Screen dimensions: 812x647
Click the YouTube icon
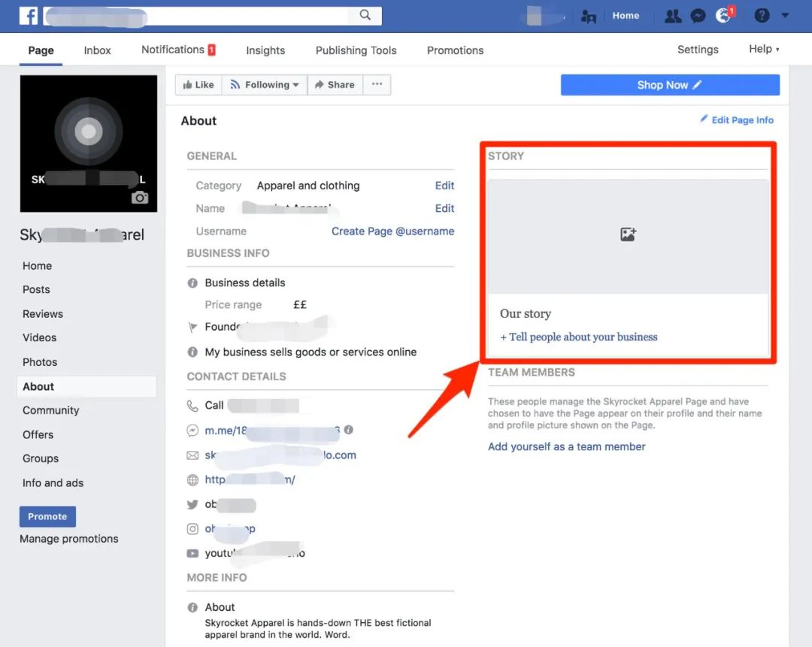point(192,553)
